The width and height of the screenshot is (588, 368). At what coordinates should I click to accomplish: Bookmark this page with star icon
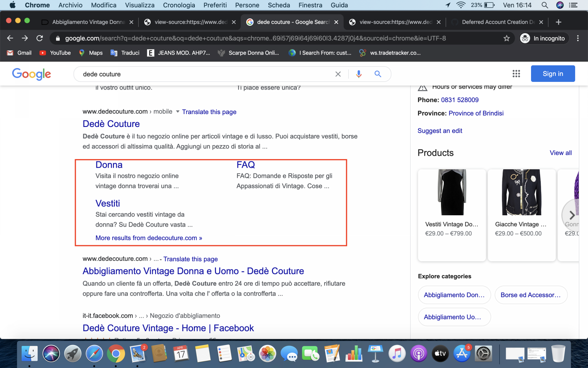pos(507,38)
